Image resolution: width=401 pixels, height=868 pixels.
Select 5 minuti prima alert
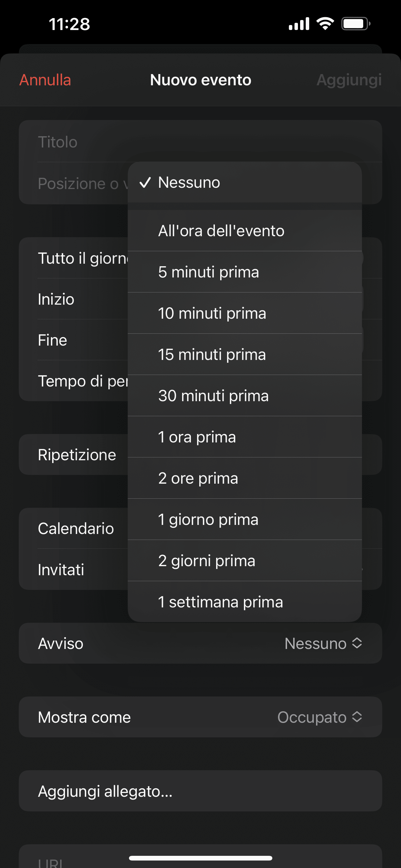(x=245, y=272)
